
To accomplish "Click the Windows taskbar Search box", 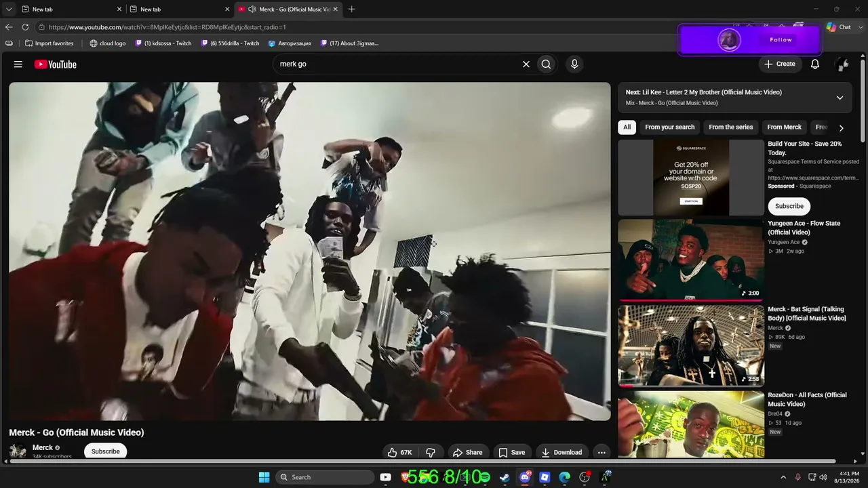I will 325,477.
